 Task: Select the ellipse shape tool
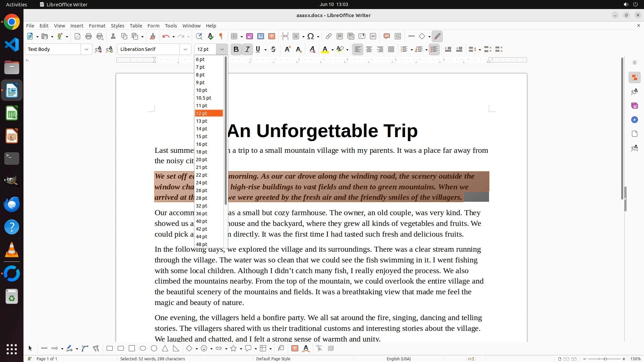143,348
